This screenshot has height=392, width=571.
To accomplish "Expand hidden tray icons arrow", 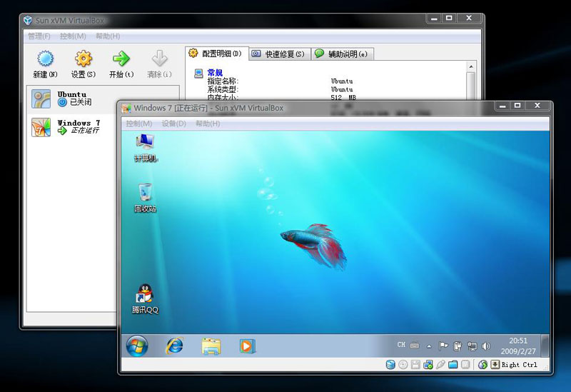I will 429,346.
